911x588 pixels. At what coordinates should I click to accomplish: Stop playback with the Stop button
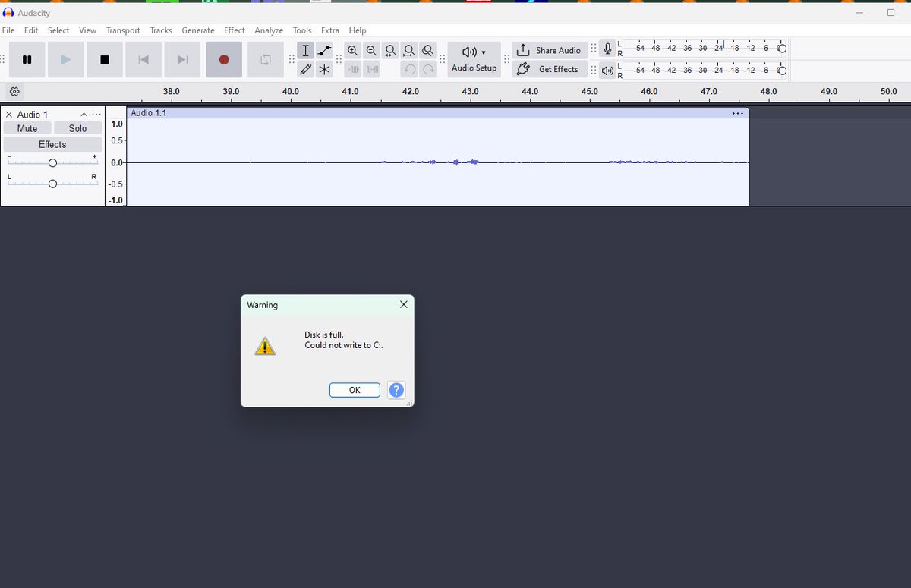pos(105,59)
